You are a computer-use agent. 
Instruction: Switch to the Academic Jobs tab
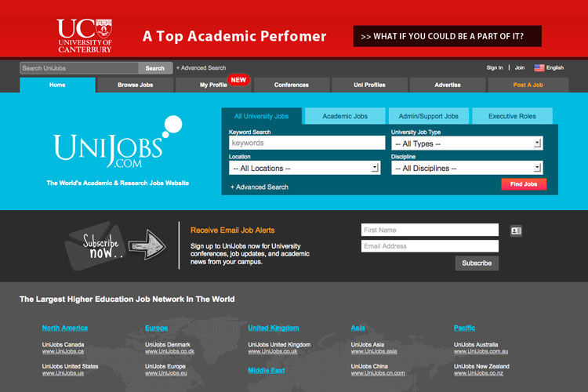tap(344, 116)
